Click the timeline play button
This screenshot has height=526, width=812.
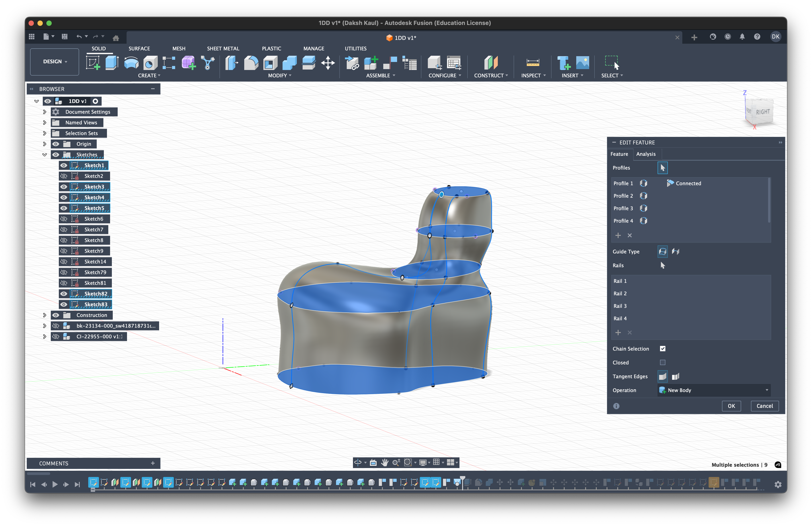(55, 484)
